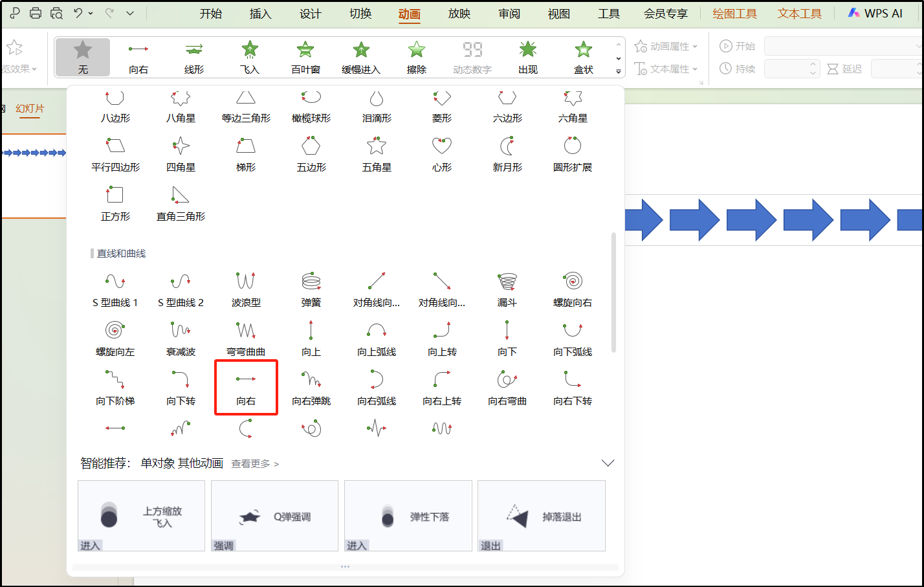Select the 出现 (Appear) animation effect
Image resolution: width=924 pixels, height=587 pixels.
[x=527, y=56]
